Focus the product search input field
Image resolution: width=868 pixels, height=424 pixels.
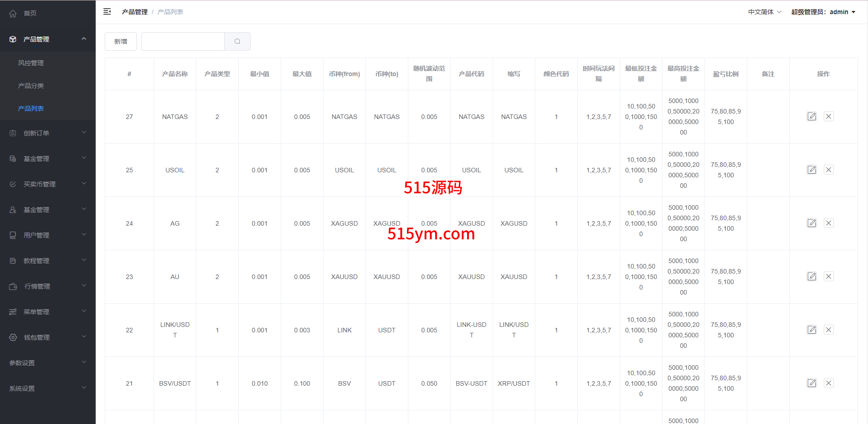pyautogui.click(x=183, y=41)
